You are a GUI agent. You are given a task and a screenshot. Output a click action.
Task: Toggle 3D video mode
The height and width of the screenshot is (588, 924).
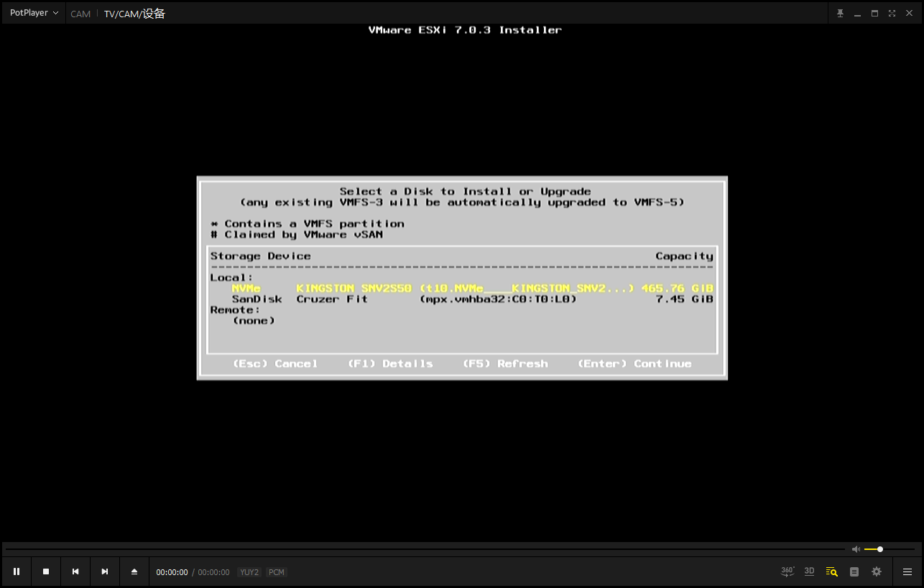click(810, 571)
